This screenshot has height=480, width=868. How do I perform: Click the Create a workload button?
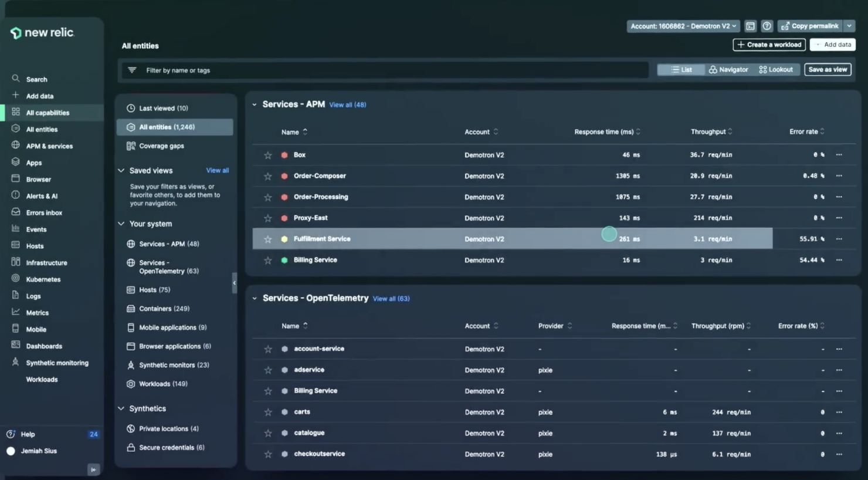(769, 45)
